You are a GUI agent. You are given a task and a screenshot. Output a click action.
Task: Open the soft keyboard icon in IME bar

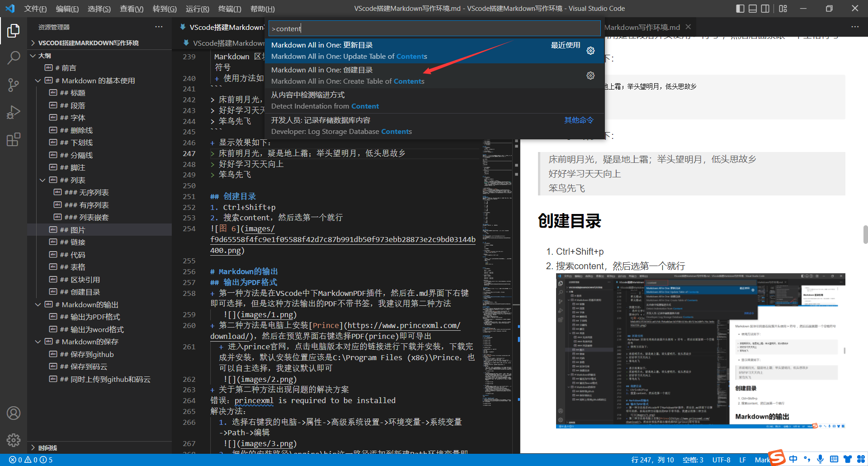[834, 459]
